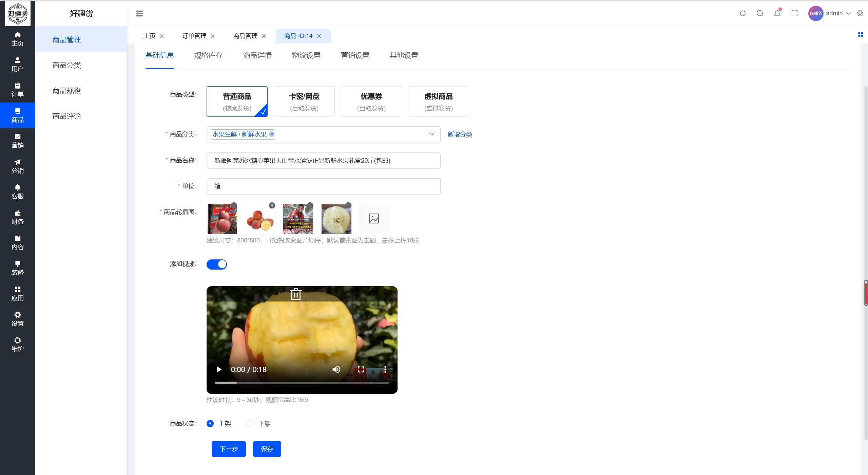Click the 新增分类 link
This screenshot has height=475, width=868.
[459, 134]
